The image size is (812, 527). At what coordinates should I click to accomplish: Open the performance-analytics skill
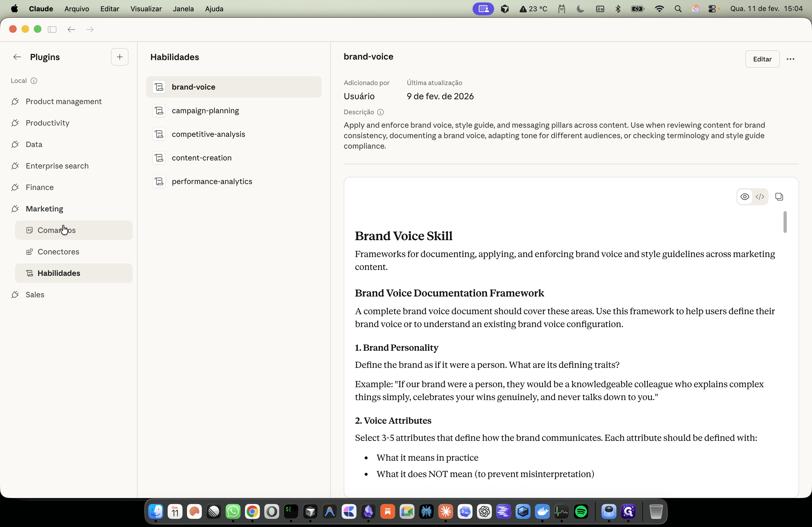click(x=234, y=181)
